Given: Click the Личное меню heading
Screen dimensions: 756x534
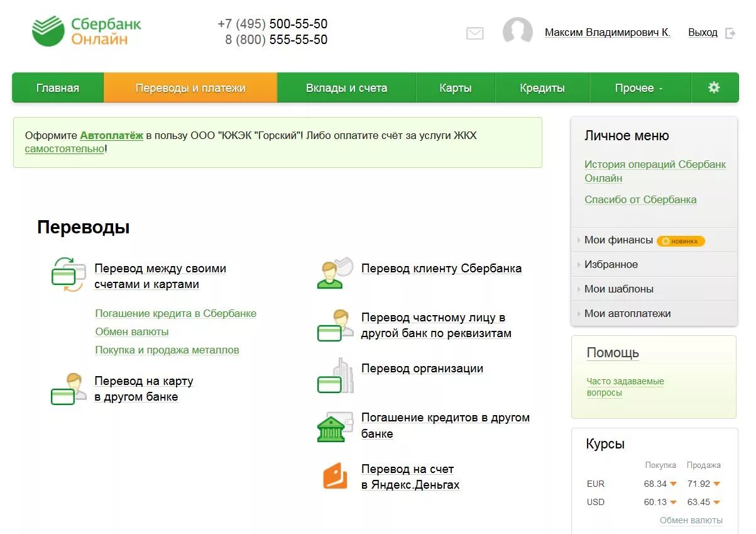Looking at the screenshot, I should pyautogui.click(x=627, y=135).
